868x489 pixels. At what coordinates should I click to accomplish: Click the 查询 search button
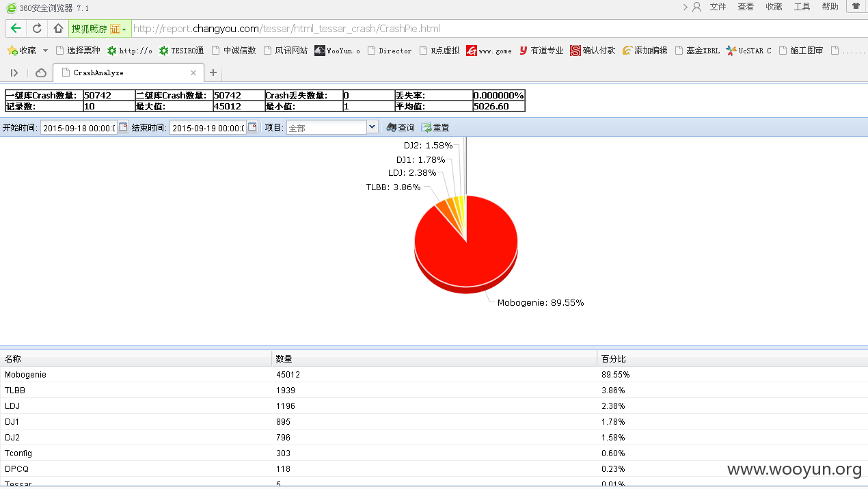(x=401, y=128)
